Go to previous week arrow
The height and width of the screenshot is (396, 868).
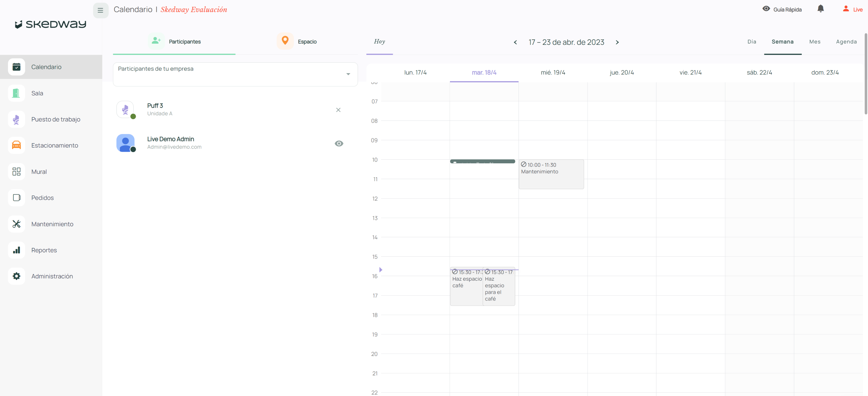point(515,42)
